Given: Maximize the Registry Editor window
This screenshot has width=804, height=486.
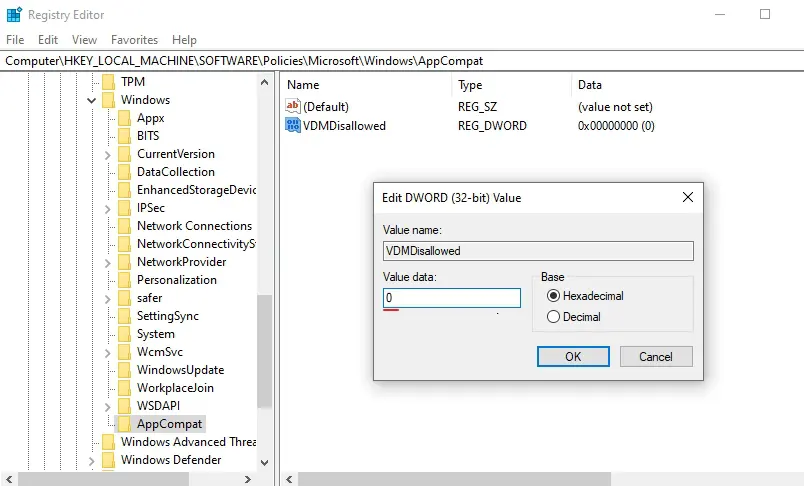Looking at the screenshot, I should pos(765,14).
